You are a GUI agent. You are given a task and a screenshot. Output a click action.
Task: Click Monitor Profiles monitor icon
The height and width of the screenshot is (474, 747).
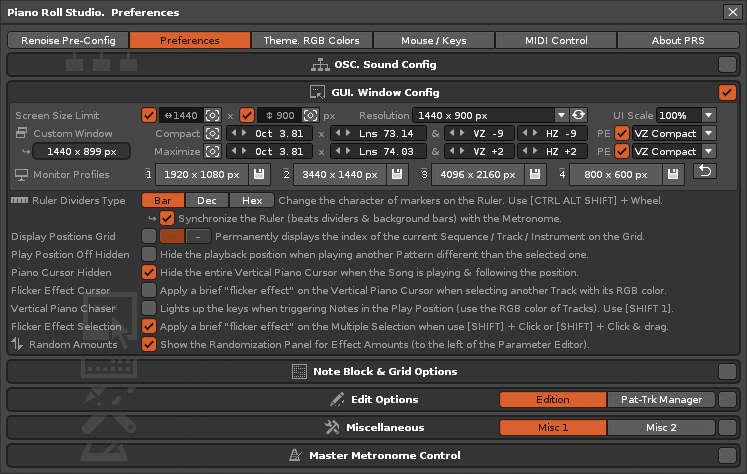(x=21, y=175)
